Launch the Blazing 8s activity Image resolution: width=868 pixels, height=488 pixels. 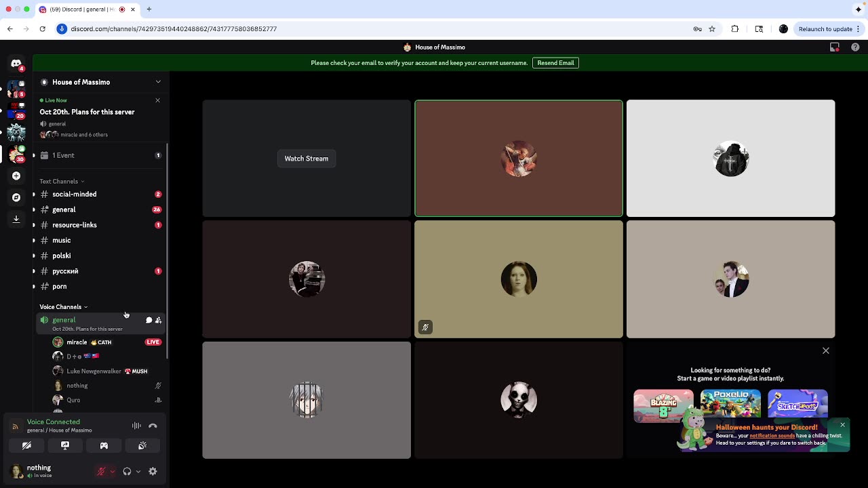(x=663, y=406)
